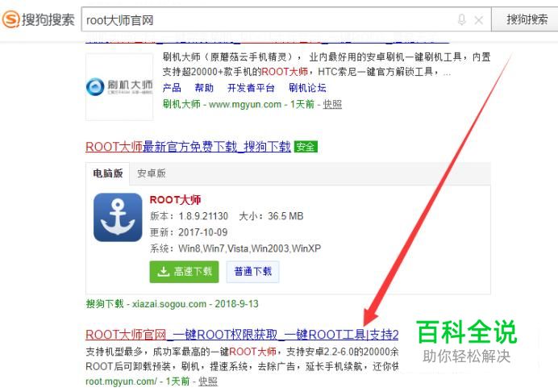The height and width of the screenshot is (392, 558).
Task: Open the 帮助 sublink
Action: coord(204,88)
